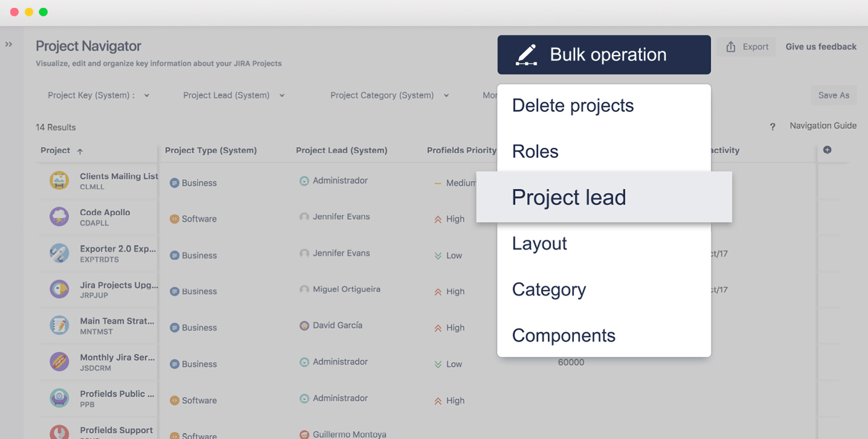Image resolution: width=868 pixels, height=439 pixels.
Task: Click the Clients Mailing List project avatar
Action: point(59,180)
